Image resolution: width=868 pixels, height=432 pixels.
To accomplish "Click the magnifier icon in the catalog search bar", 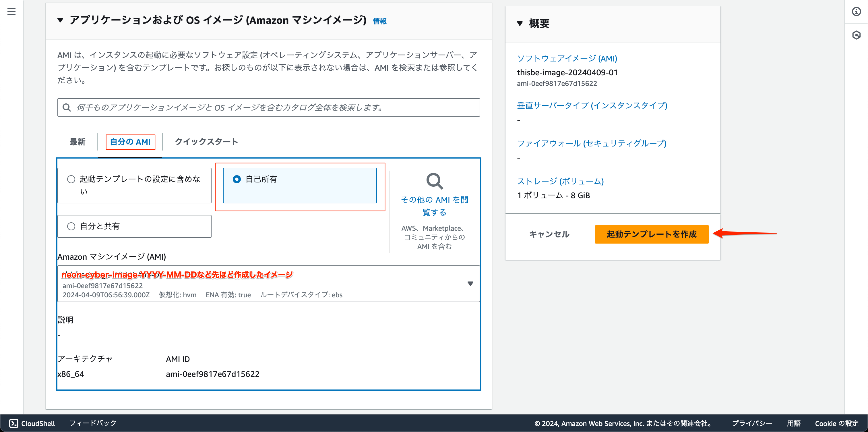I will 67,107.
